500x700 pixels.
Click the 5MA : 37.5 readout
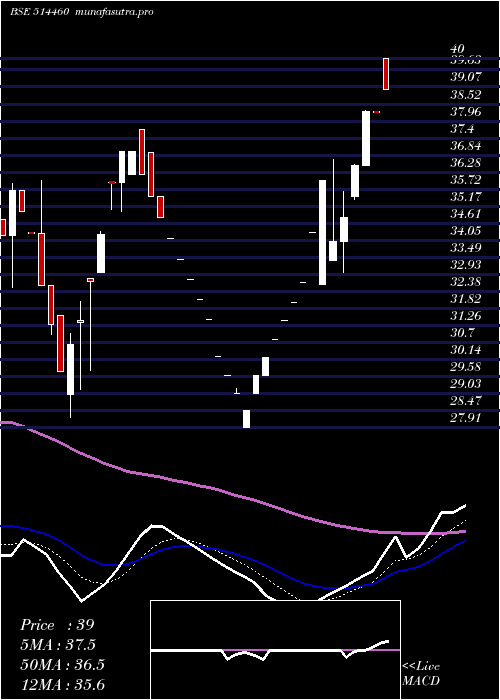point(58,645)
